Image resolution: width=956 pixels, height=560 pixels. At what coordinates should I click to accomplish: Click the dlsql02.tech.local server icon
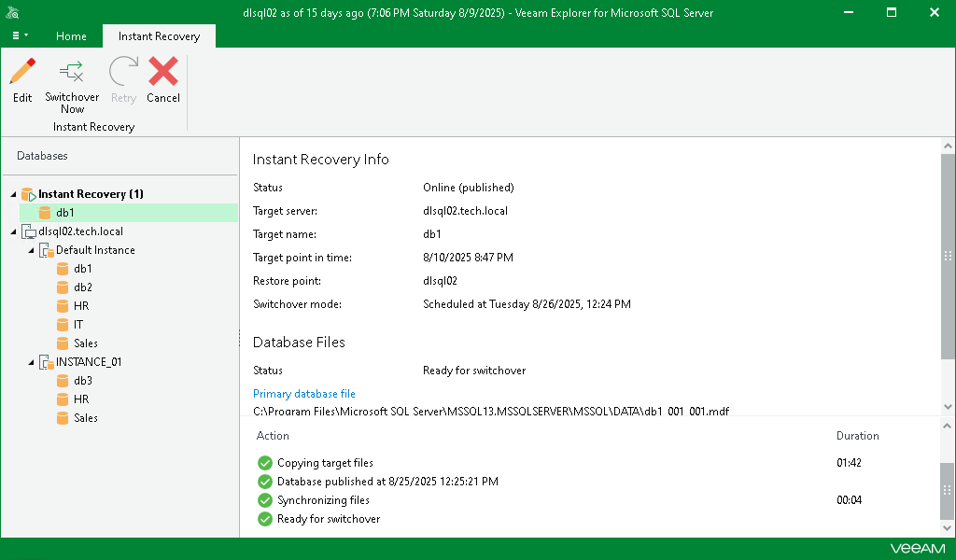pyautogui.click(x=27, y=231)
